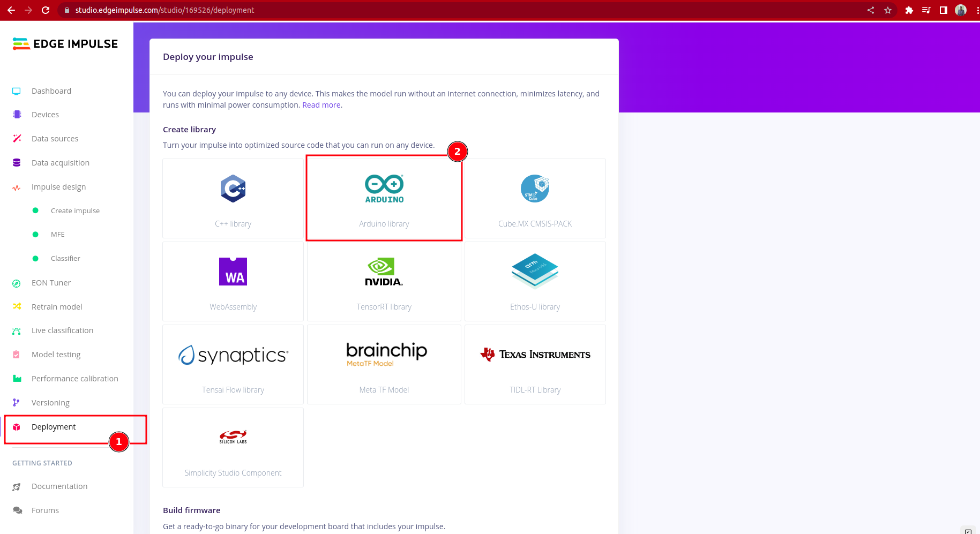Select Silicon Labs Simplicity Studio Component
980x534 pixels.
[x=233, y=447]
